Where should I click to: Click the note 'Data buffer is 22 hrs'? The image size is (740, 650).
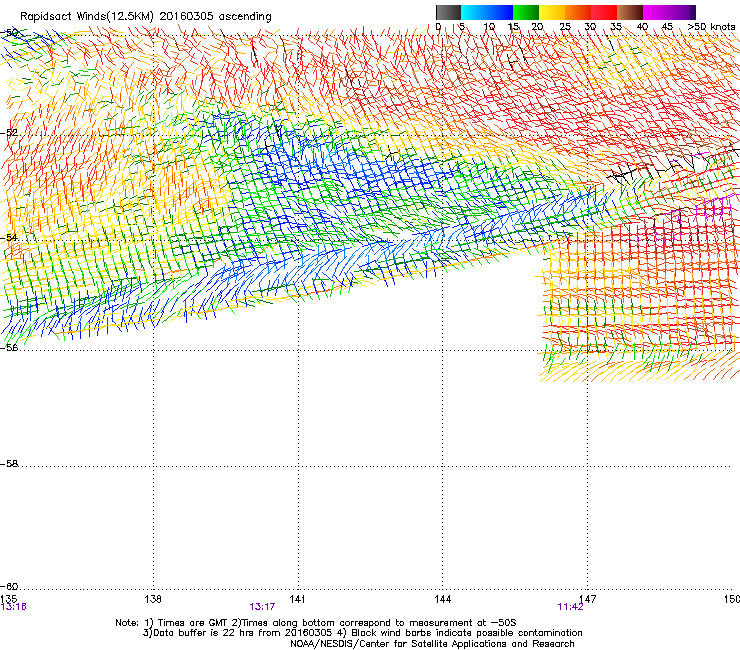[x=204, y=633]
